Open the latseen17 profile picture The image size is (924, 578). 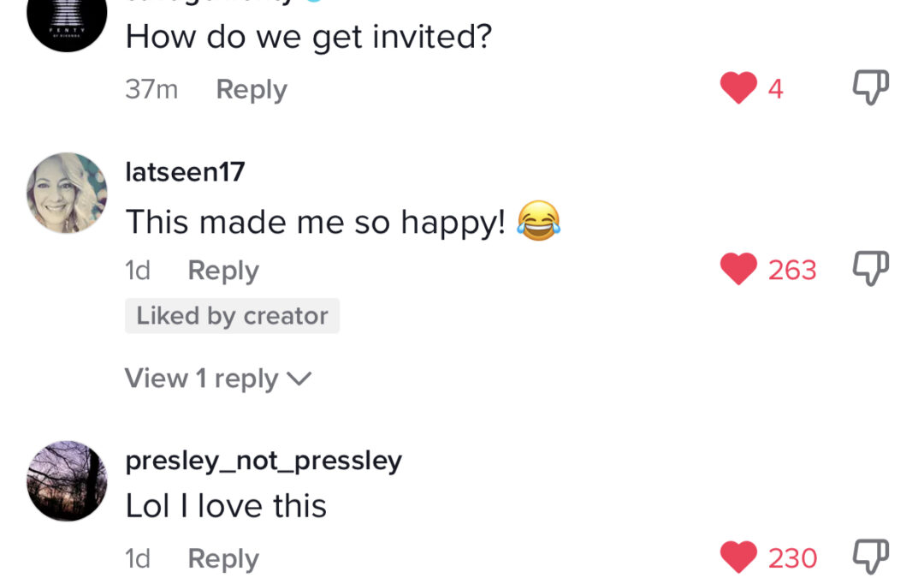(x=68, y=193)
